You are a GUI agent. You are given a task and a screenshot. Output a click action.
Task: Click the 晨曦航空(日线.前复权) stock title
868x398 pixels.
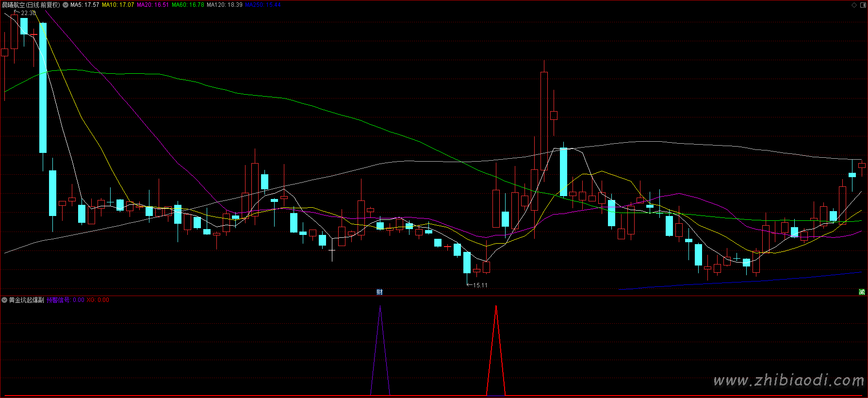coord(31,5)
